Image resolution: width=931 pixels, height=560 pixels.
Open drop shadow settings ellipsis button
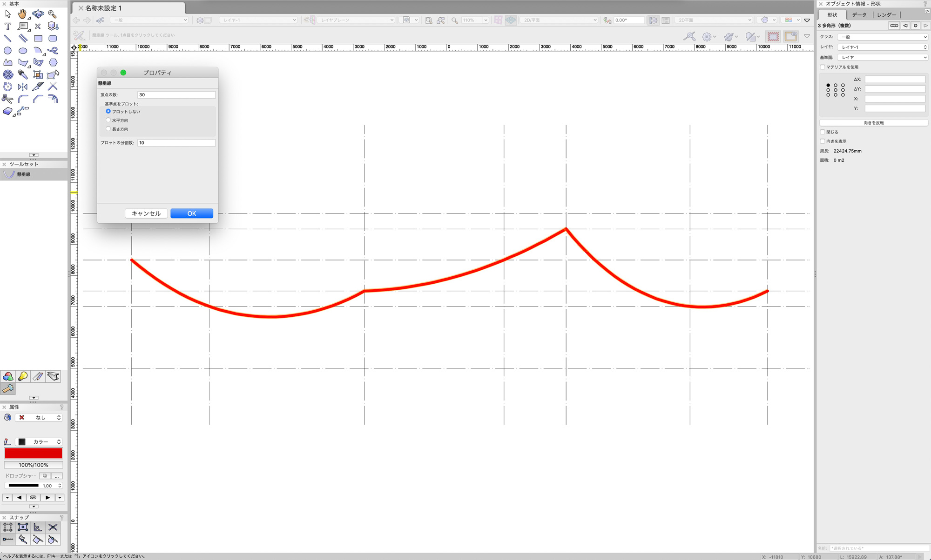pyautogui.click(x=57, y=476)
